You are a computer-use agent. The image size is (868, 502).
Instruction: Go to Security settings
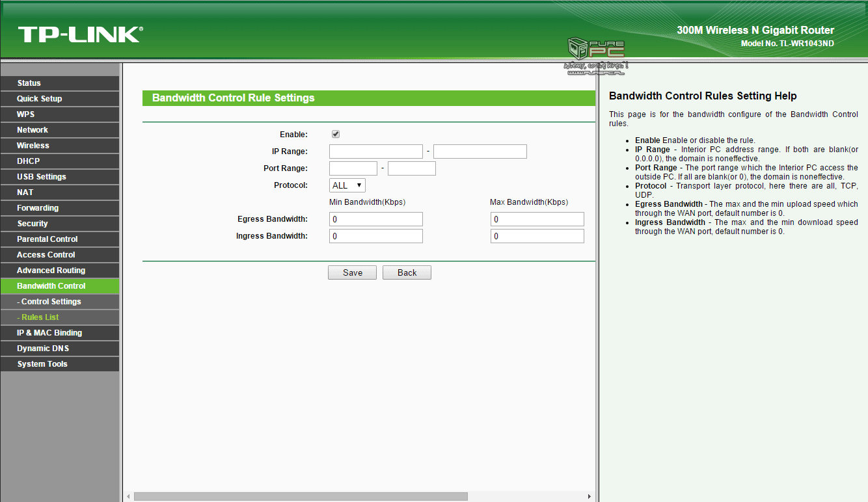[60, 224]
